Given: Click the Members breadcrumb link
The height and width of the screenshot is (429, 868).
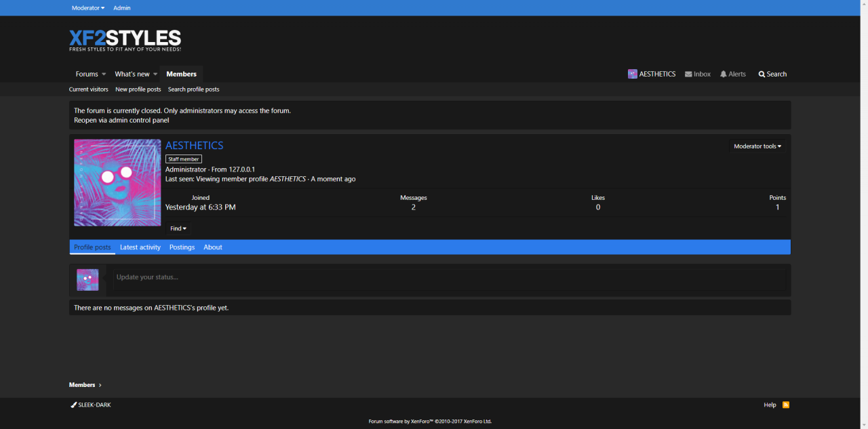Looking at the screenshot, I should pos(82,385).
